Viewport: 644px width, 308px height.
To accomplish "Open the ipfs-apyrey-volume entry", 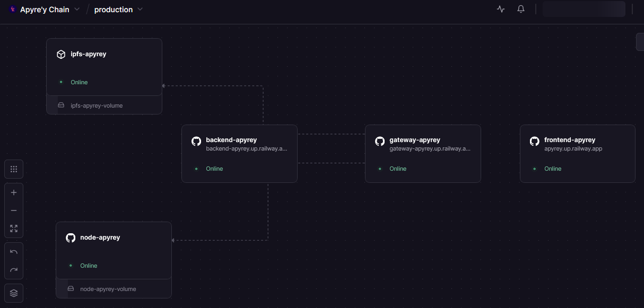I will [97, 105].
